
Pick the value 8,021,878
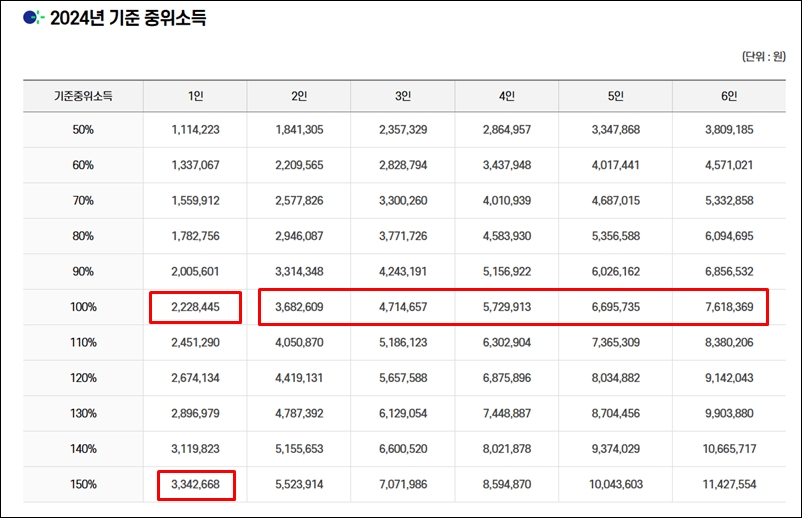coord(507,449)
